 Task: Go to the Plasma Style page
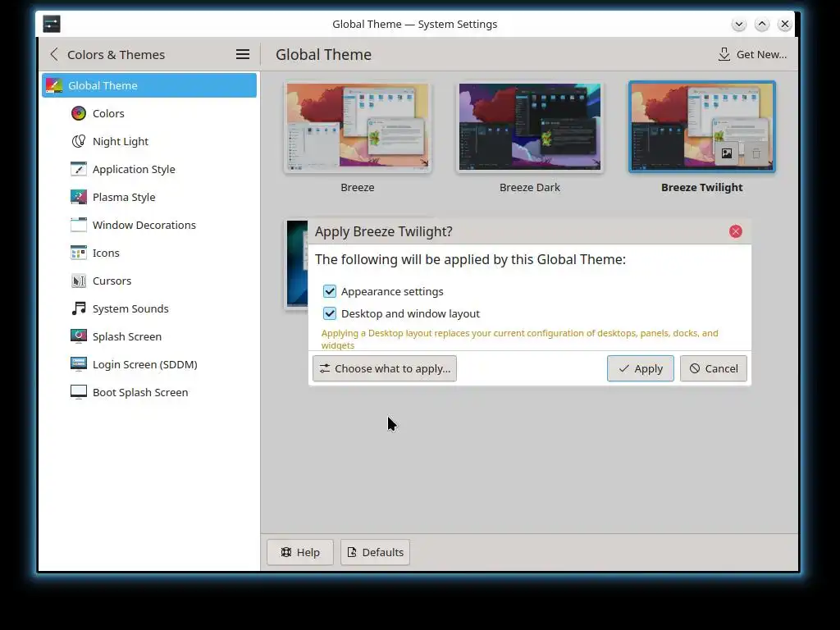point(149,197)
